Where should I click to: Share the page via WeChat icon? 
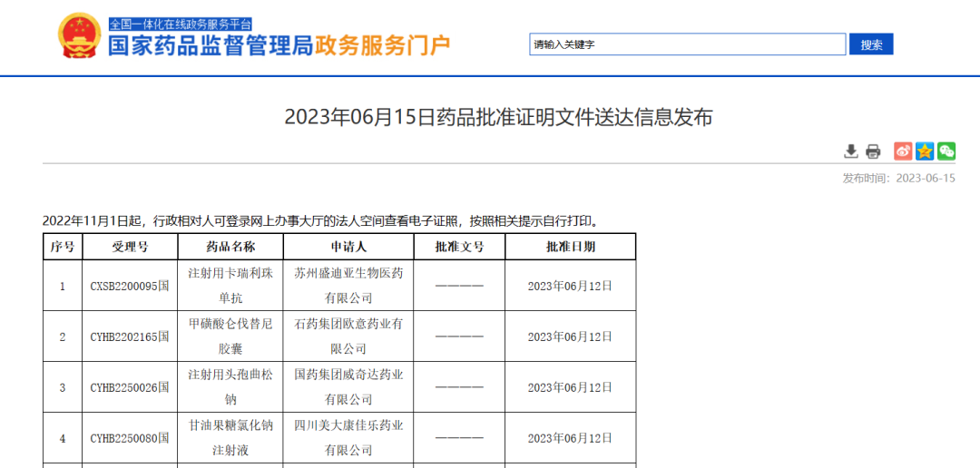pos(946,151)
